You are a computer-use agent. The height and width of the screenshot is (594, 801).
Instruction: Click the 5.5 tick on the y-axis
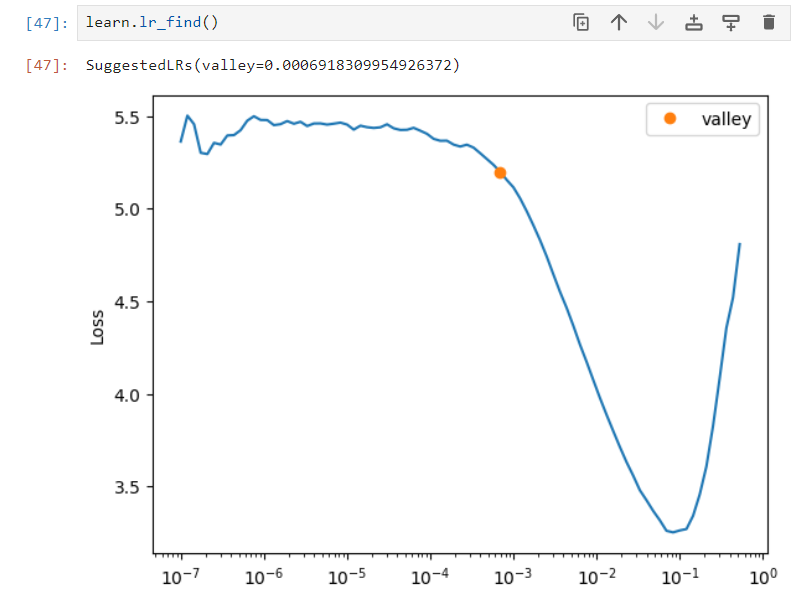coord(127,117)
